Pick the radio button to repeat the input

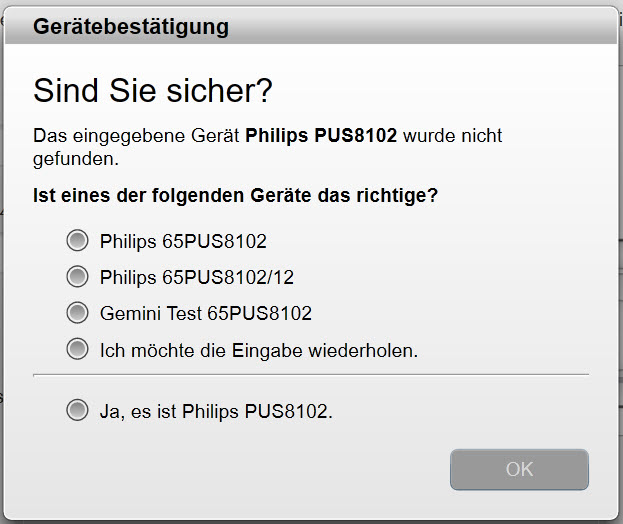click(x=77, y=350)
